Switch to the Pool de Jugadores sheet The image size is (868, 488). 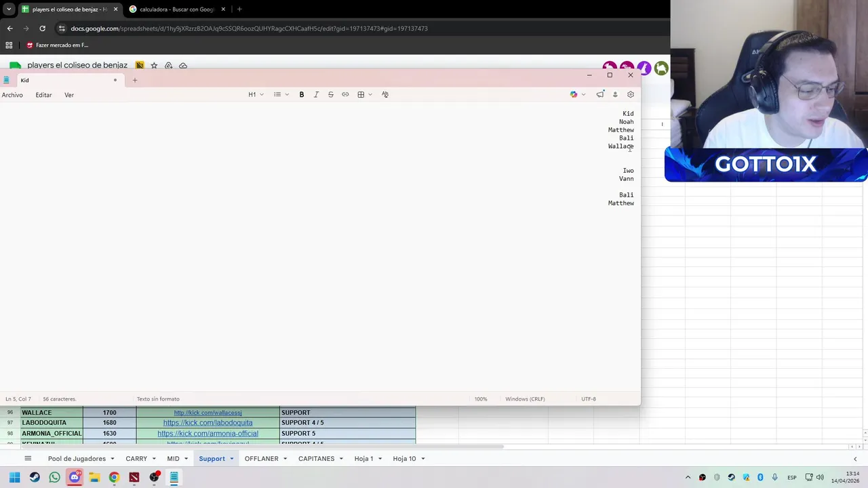point(77,459)
